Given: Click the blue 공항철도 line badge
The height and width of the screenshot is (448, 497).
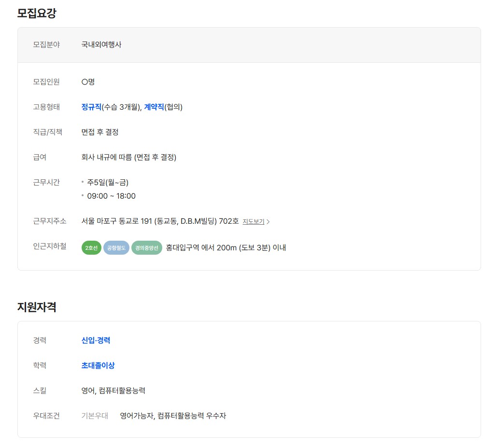Looking at the screenshot, I should [x=116, y=248].
